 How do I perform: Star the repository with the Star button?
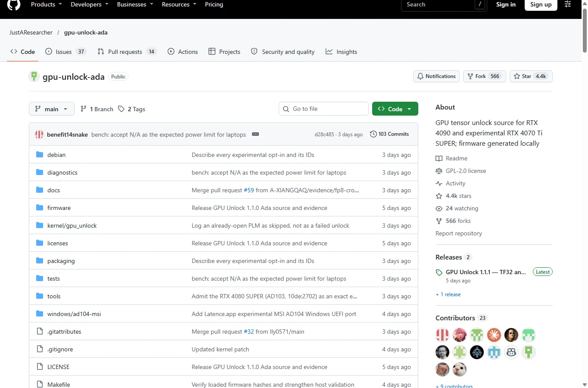coord(531,76)
